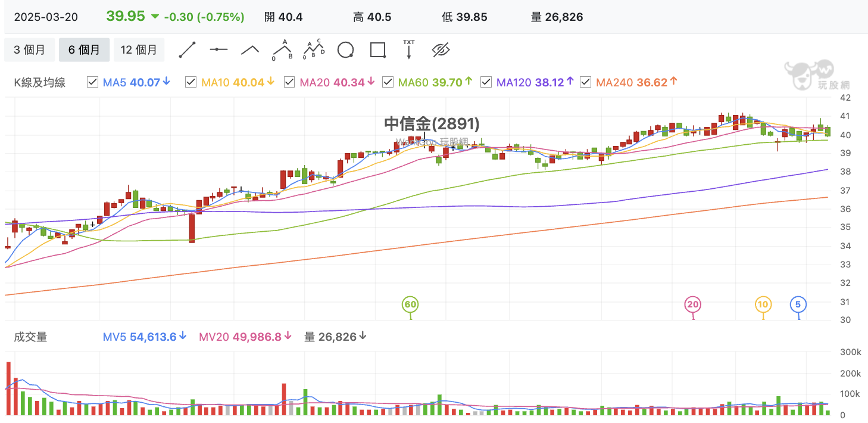868x423 pixels.
Task: Click the MA10 value 40.04
Action: click(248, 82)
